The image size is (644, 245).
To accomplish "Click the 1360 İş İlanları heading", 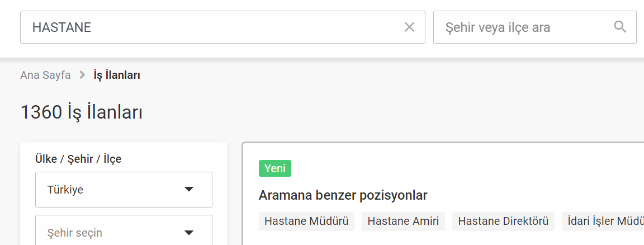I will 81,112.
